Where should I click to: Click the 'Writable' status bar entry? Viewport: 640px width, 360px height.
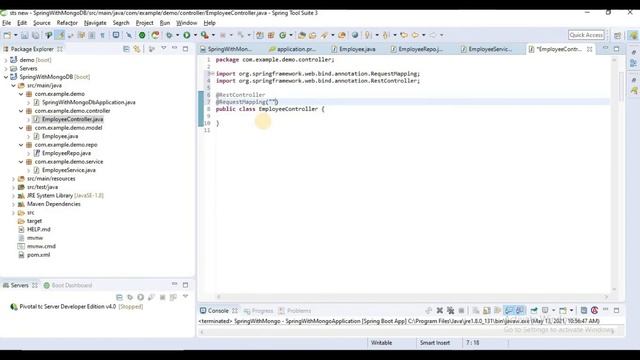[x=381, y=343]
